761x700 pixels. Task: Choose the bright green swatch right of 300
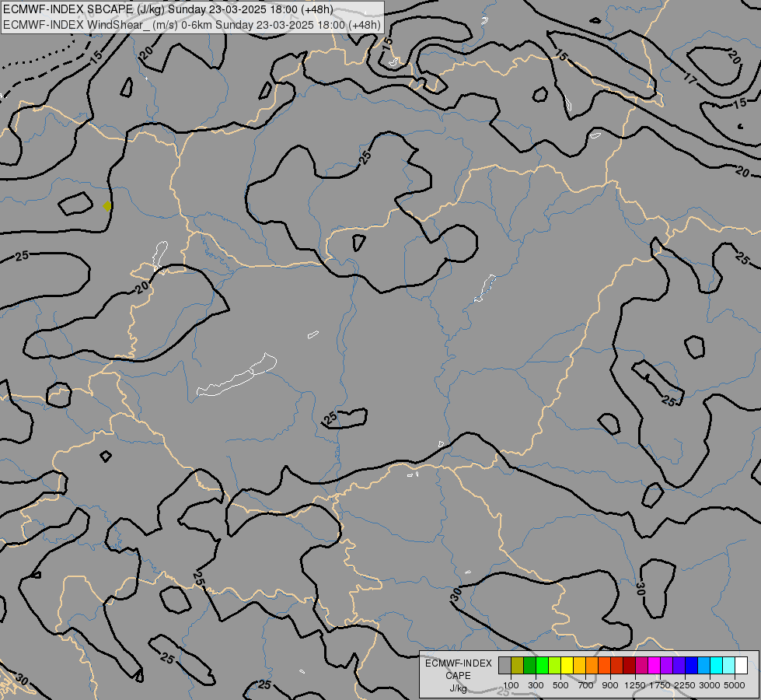pos(542,665)
